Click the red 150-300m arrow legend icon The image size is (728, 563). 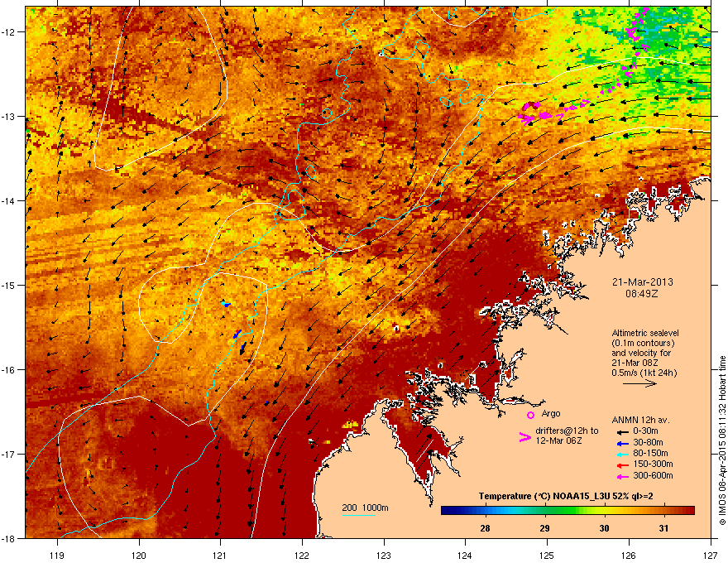(623, 464)
